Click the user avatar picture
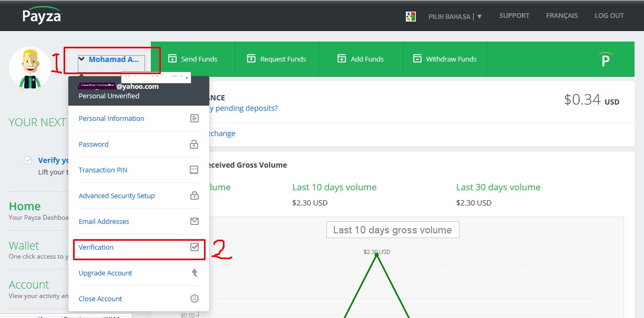 (30, 68)
